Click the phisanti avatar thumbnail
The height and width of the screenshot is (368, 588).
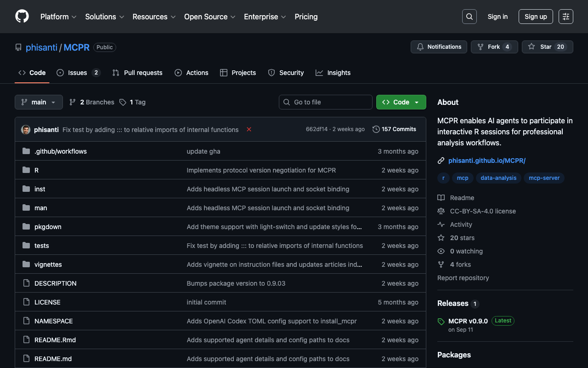pyautogui.click(x=26, y=130)
